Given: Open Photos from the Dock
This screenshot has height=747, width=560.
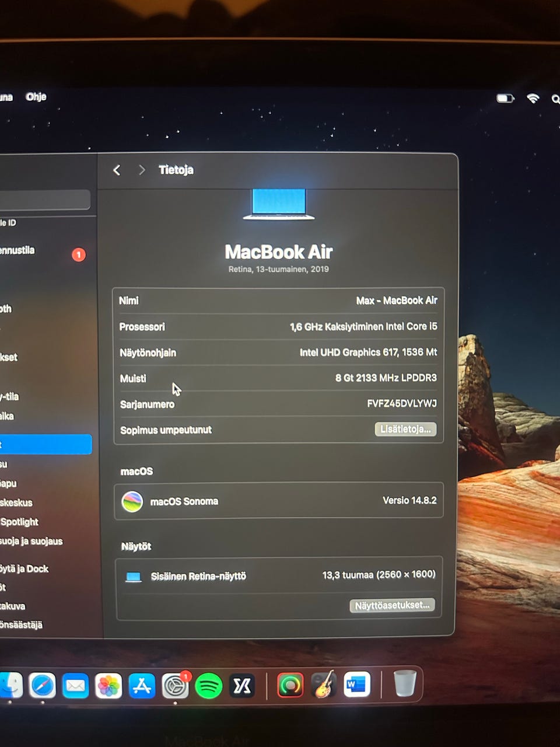Looking at the screenshot, I should click(x=108, y=686).
